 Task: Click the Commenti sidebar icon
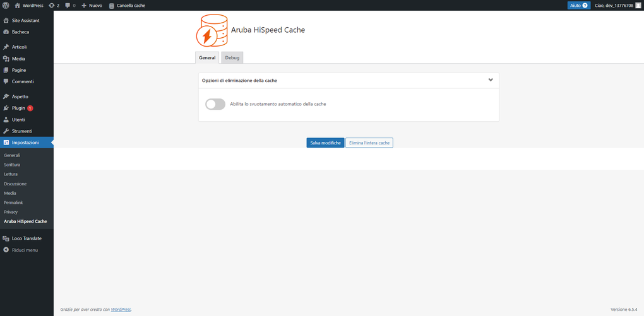[6, 81]
